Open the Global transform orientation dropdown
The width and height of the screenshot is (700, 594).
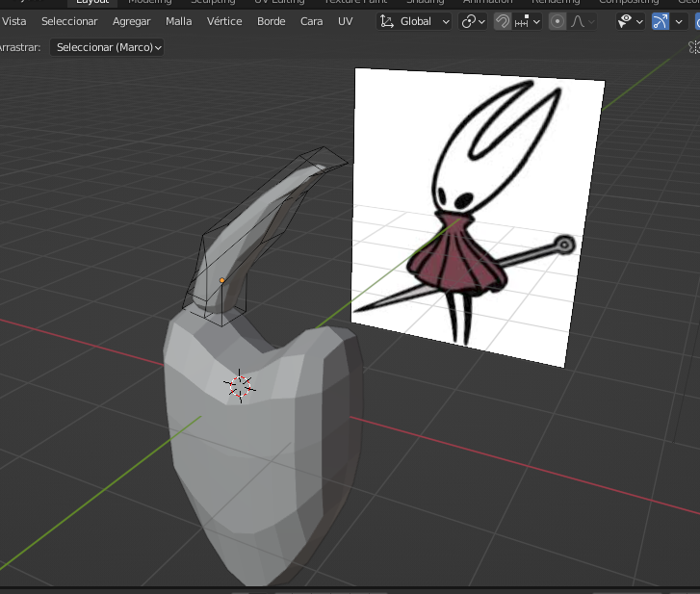click(414, 21)
